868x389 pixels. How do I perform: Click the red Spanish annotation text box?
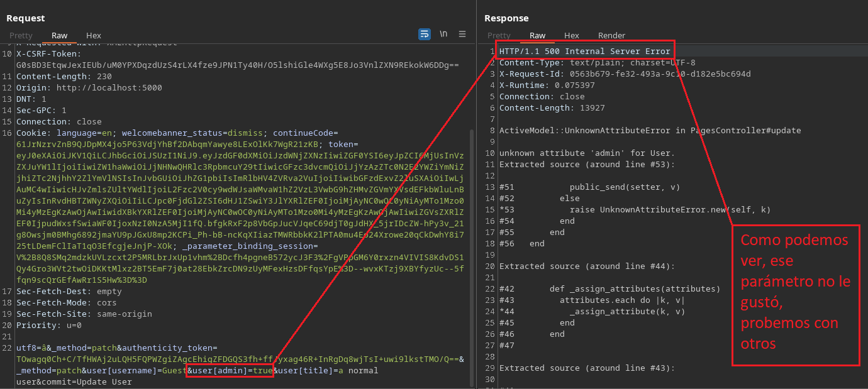pyautogui.click(x=796, y=294)
